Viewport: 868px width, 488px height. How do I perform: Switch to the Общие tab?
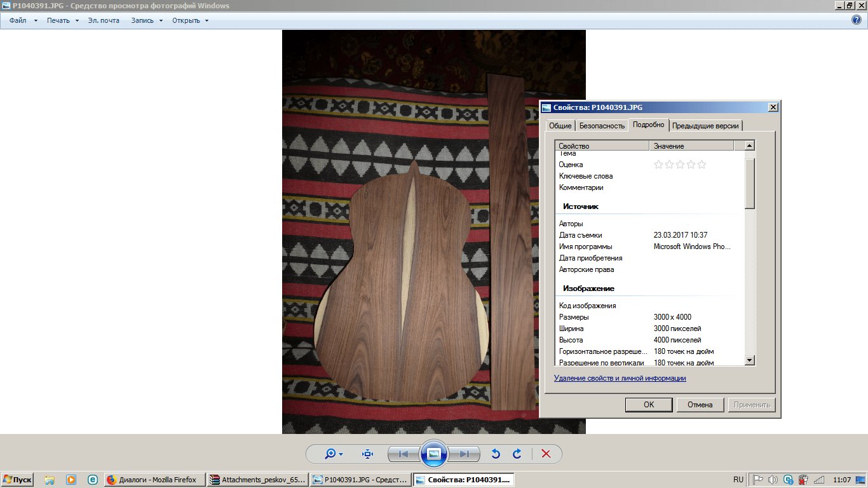[560, 126]
